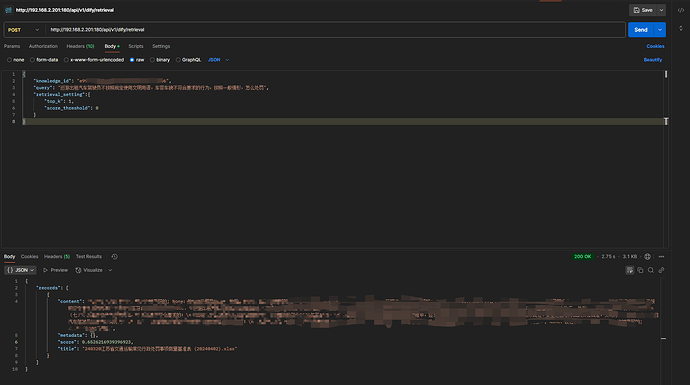
Task: Search within the response body icon
Action: coord(651,270)
